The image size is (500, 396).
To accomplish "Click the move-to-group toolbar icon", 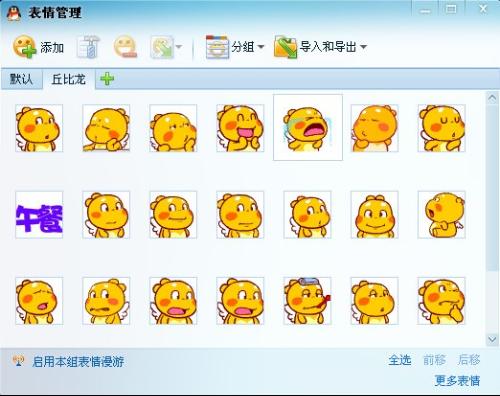I will pyautogui.click(x=162, y=47).
